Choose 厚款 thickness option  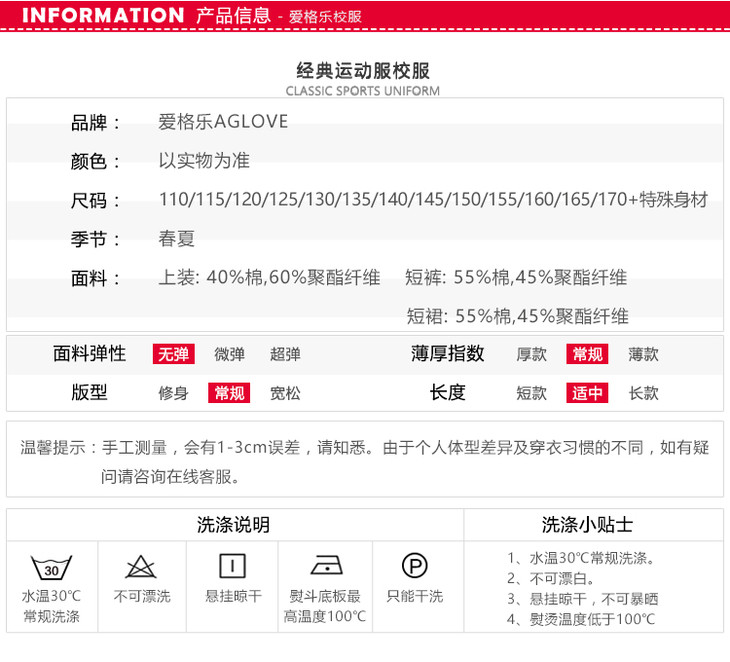point(531,354)
